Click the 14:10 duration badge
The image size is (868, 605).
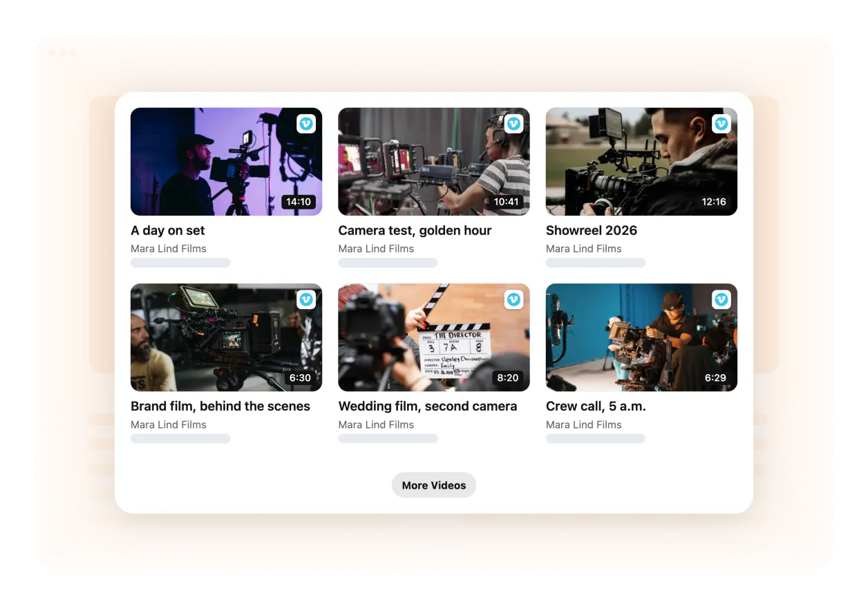(299, 202)
